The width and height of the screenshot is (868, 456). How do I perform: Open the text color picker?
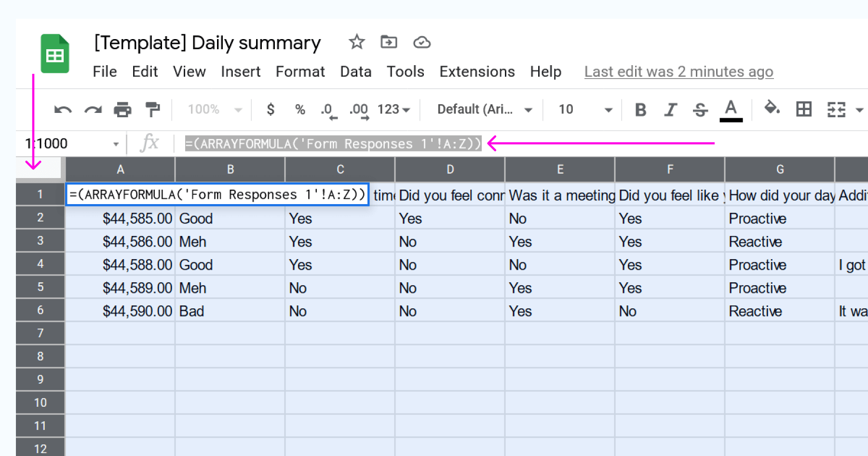click(x=731, y=110)
